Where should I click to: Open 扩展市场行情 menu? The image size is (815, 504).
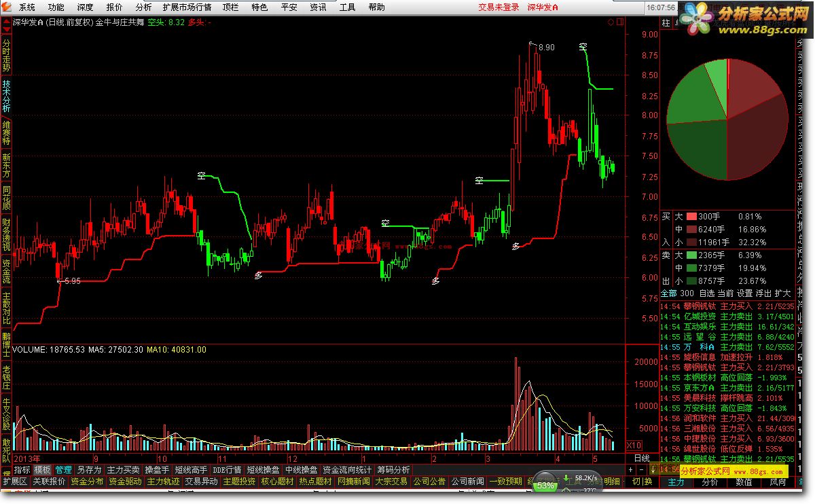click(x=187, y=7)
